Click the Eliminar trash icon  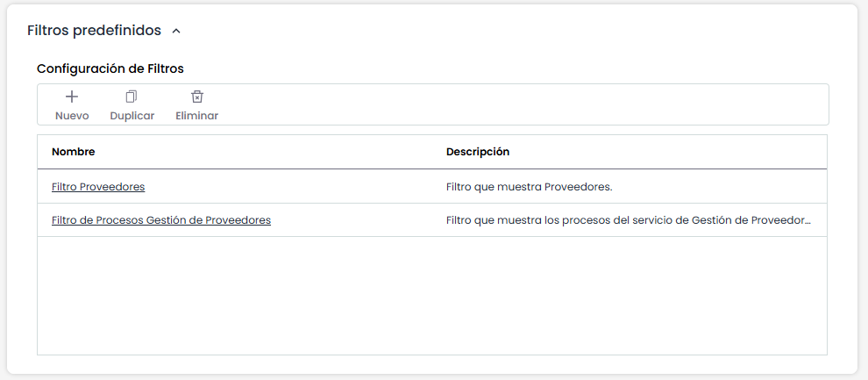(x=197, y=97)
